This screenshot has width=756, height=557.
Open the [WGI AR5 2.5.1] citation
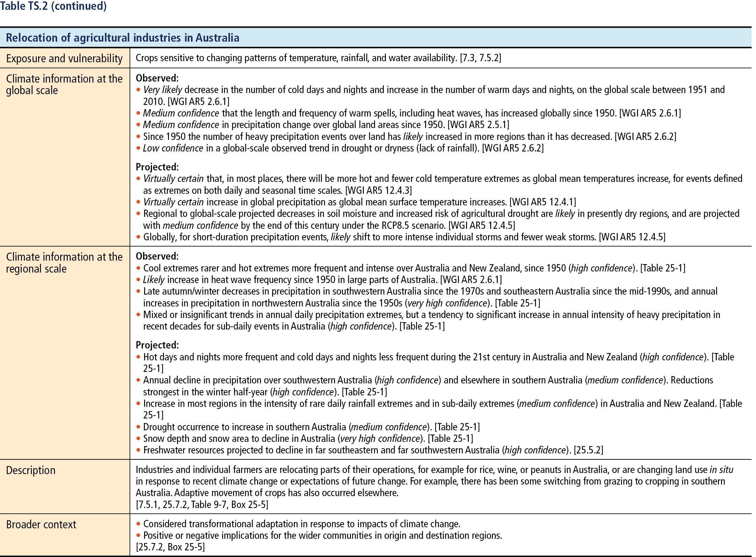point(478,125)
